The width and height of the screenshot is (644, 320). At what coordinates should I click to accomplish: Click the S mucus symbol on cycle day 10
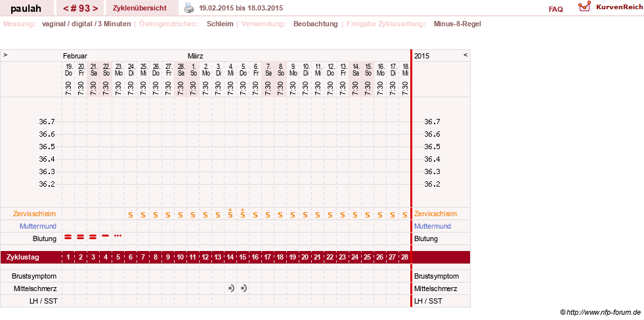click(181, 215)
